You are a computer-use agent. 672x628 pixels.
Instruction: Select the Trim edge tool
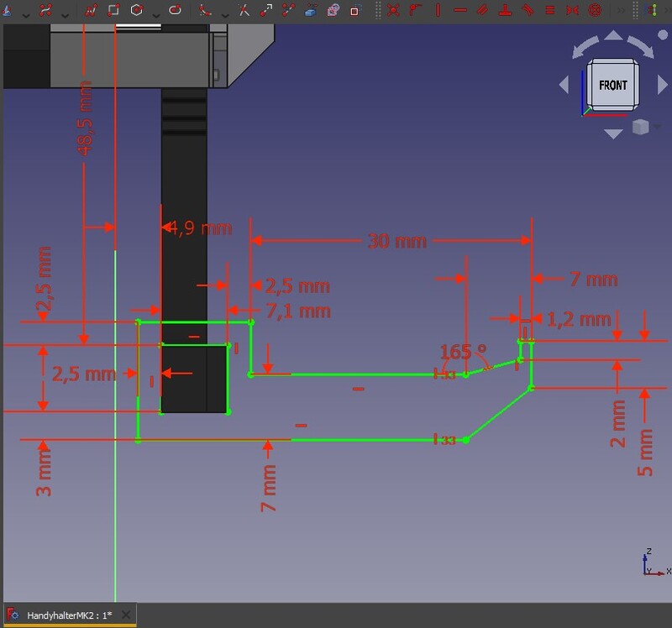coord(244,10)
